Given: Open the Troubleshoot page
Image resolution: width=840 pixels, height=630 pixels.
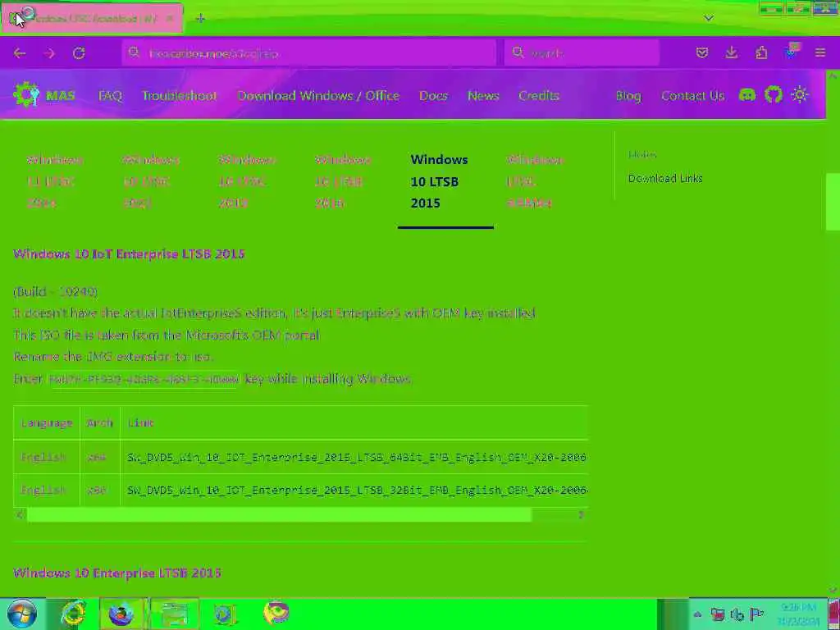Looking at the screenshot, I should pyautogui.click(x=180, y=95).
